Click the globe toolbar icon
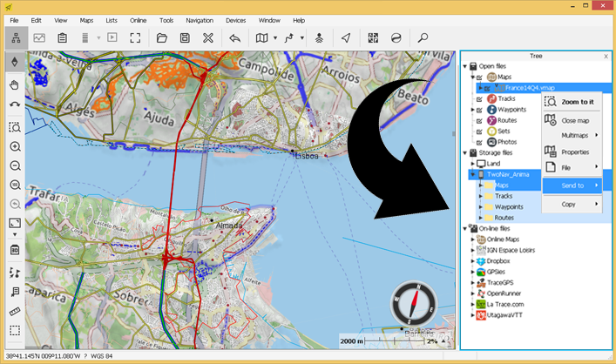The height and width of the screenshot is (364, 616). (396, 38)
